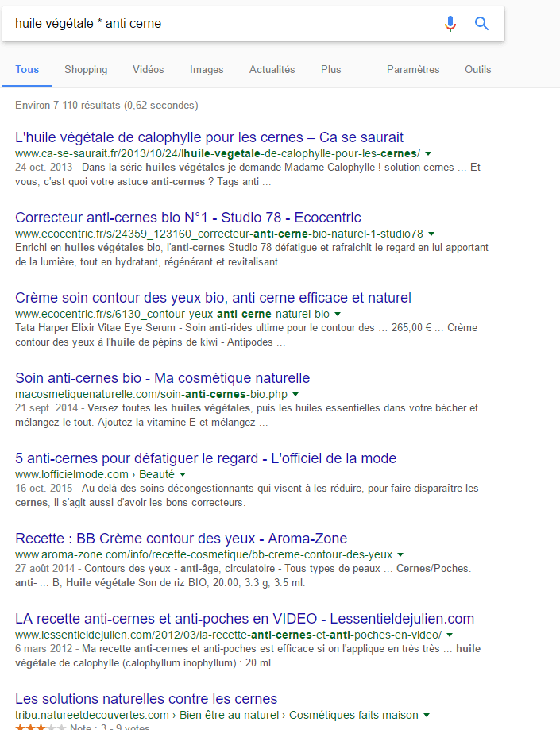The image size is (560, 730).
Task: Open 5 anti-cernes pour défatiguer le regard
Action: click(x=206, y=458)
